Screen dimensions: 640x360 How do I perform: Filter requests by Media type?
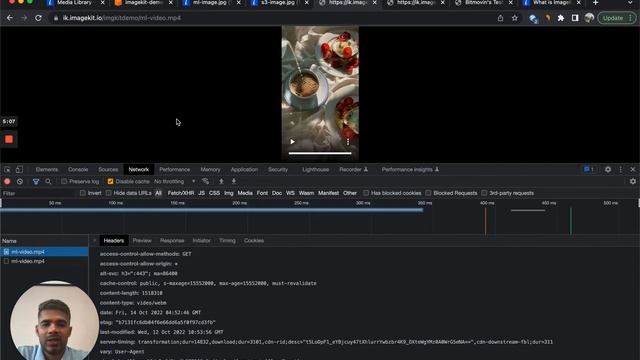tap(245, 193)
